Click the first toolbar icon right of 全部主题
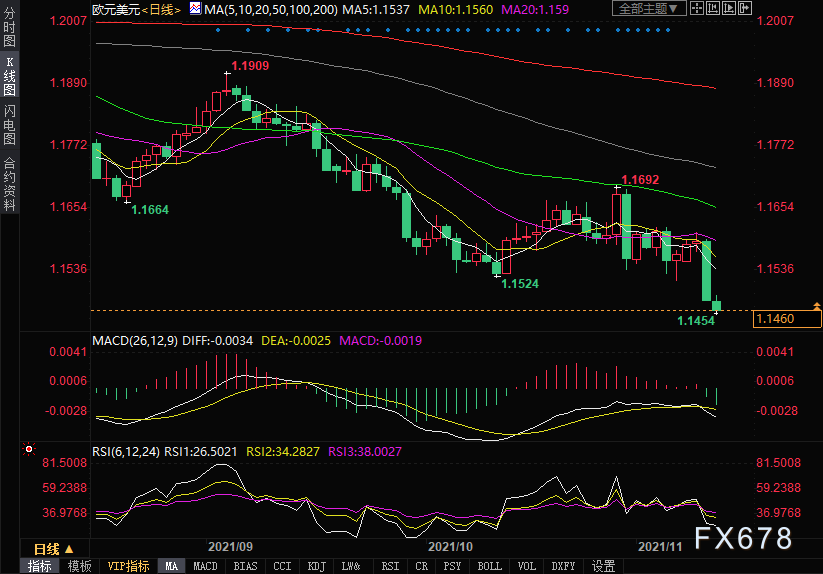Image resolution: width=823 pixels, height=574 pixels. [x=696, y=9]
